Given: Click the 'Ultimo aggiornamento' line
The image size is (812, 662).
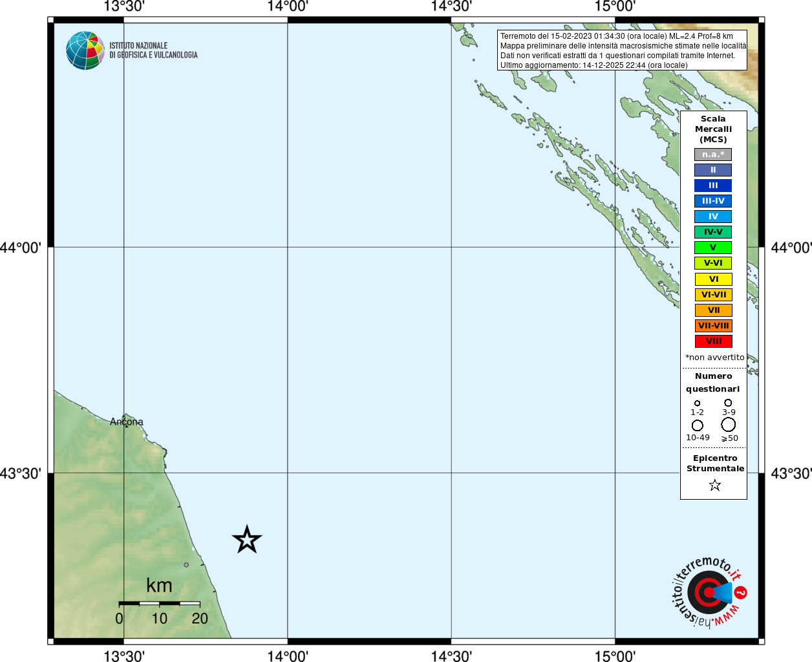Looking at the screenshot, I should 594,65.
